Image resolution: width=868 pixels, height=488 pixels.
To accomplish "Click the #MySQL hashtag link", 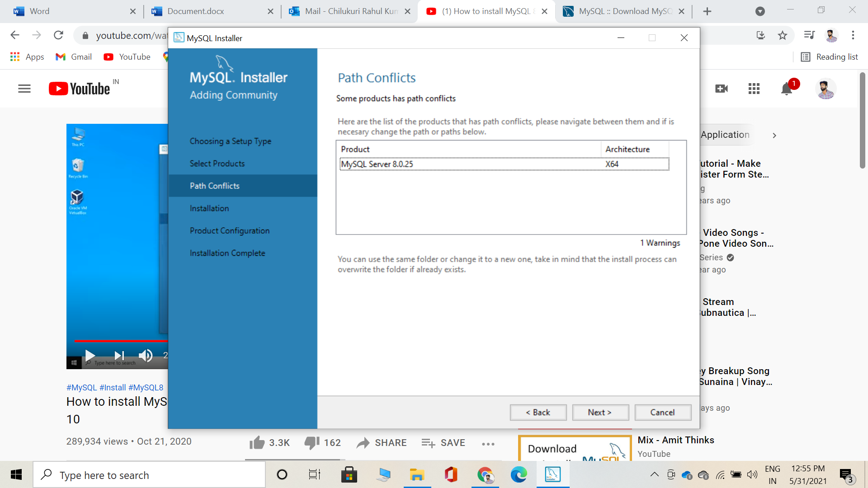I will (x=82, y=388).
